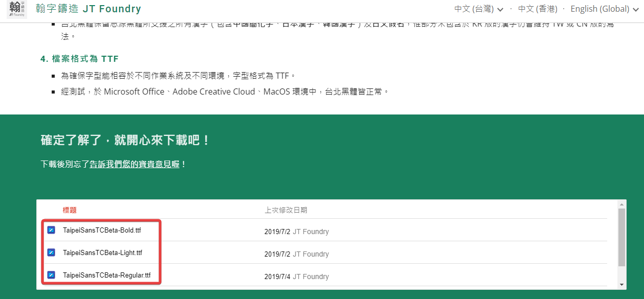Viewport: 644px width, 299px height.
Task: Switch language to 中文 (台灣)
Action: pyautogui.click(x=474, y=9)
